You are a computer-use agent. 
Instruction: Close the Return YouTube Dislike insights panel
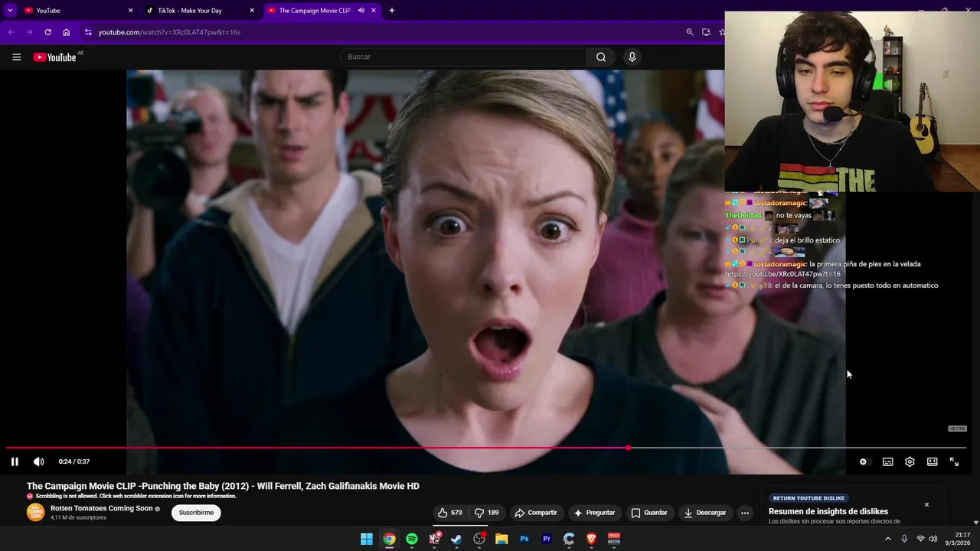click(926, 504)
